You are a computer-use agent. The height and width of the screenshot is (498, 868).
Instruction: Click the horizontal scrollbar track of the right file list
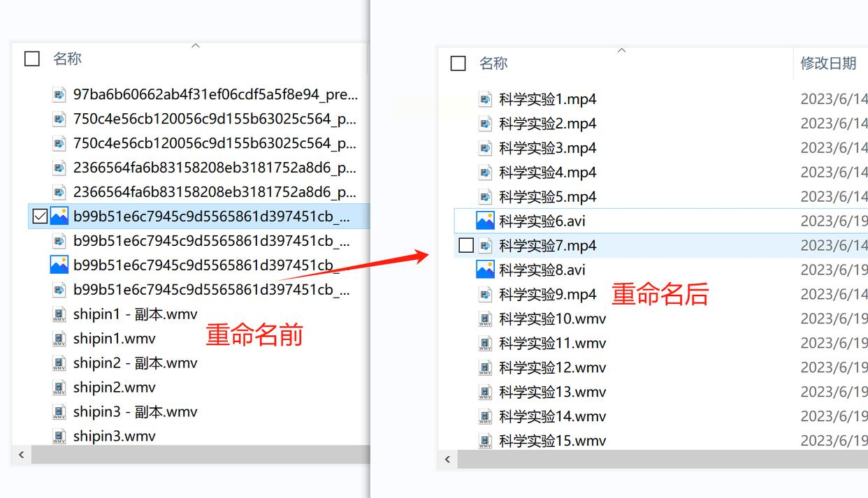663,460
